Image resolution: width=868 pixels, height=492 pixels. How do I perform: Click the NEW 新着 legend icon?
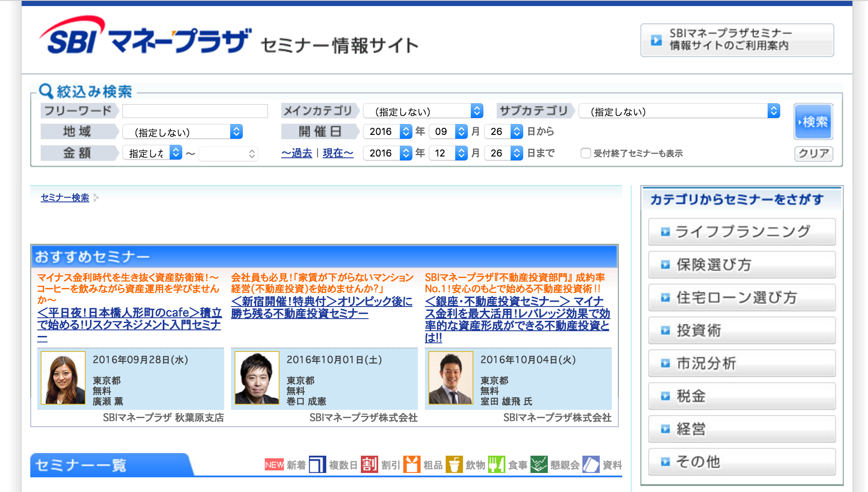(274, 465)
